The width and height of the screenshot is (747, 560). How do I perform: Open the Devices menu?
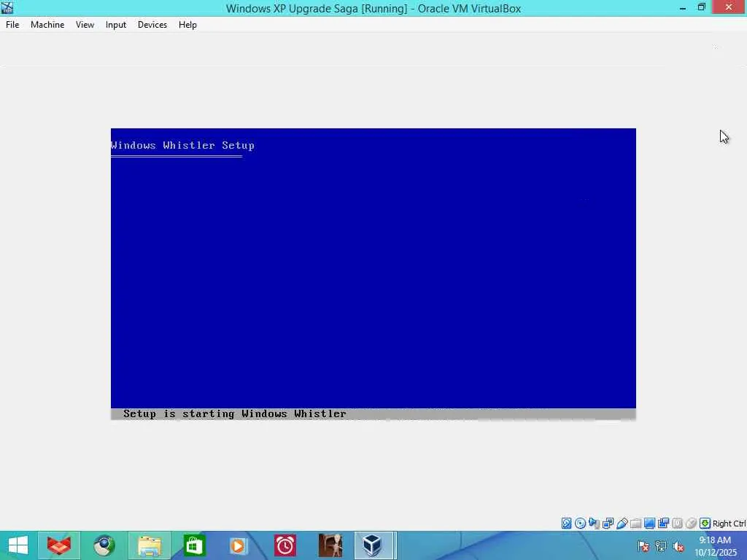pyautogui.click(x=152, y=25)
